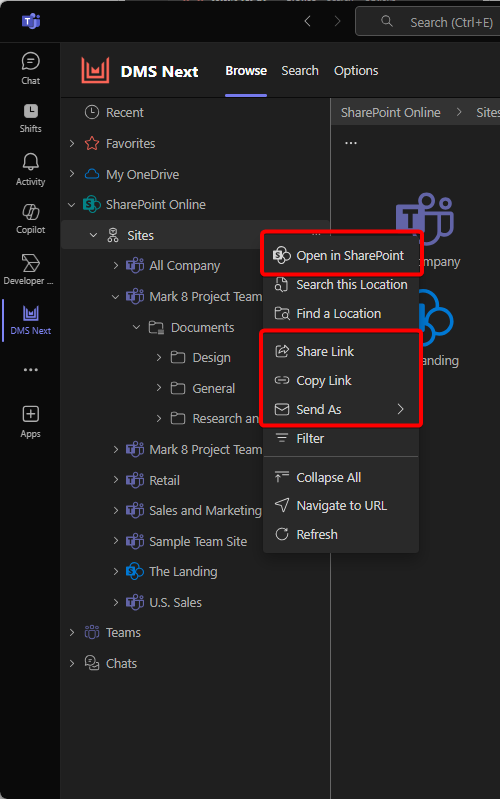
Task: Navigate back with the left arrow
Action: 307,21
